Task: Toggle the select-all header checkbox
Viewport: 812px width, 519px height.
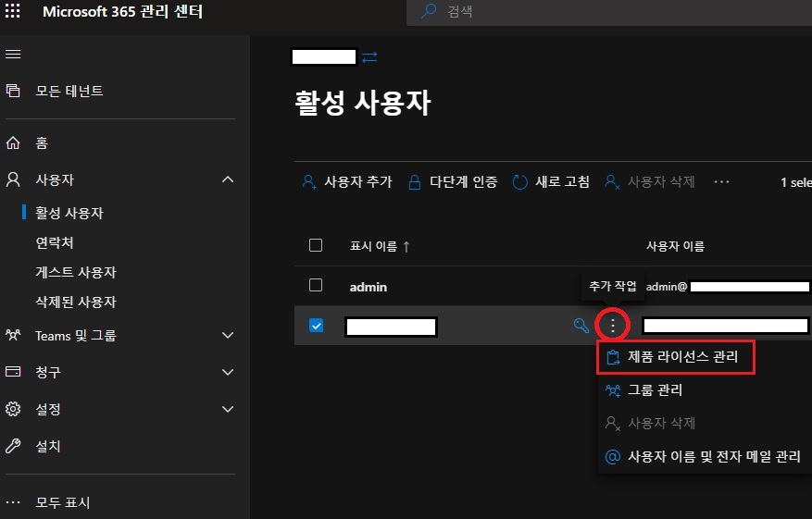Action: pos(316,245)
